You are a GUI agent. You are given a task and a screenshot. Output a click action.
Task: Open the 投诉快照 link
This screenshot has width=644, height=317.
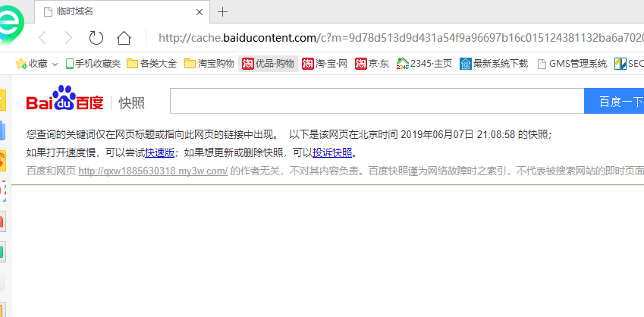click(x=332, y=153)
